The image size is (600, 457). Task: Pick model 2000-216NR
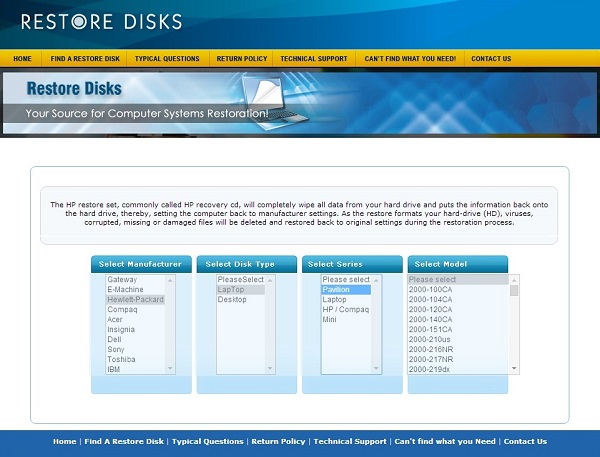pyautogui.click(x=458, y=349)
